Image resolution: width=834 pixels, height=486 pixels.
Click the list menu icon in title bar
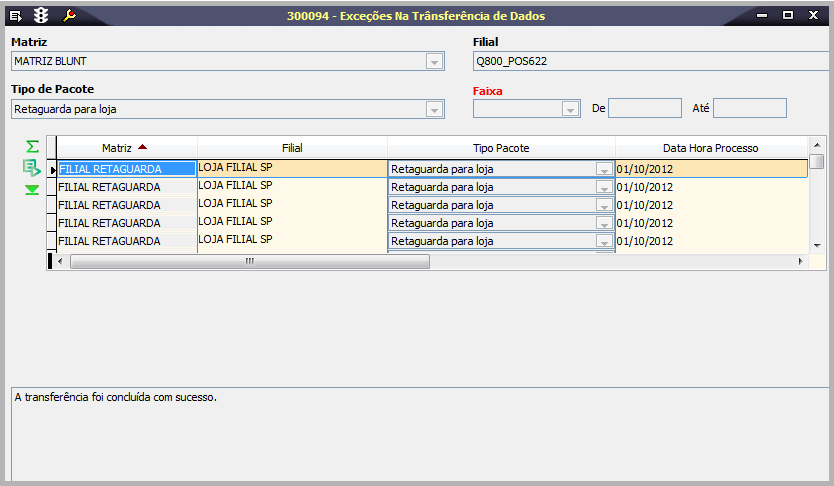coord(15,15)
